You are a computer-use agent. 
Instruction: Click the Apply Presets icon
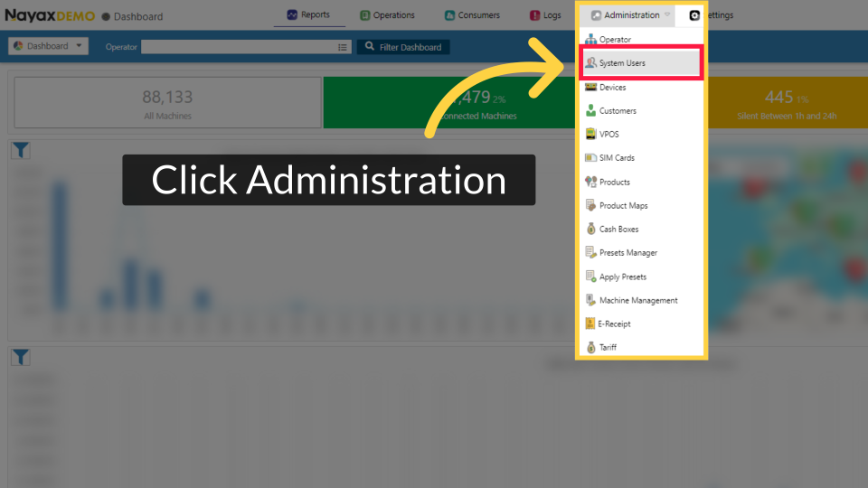tap(590, 277)
